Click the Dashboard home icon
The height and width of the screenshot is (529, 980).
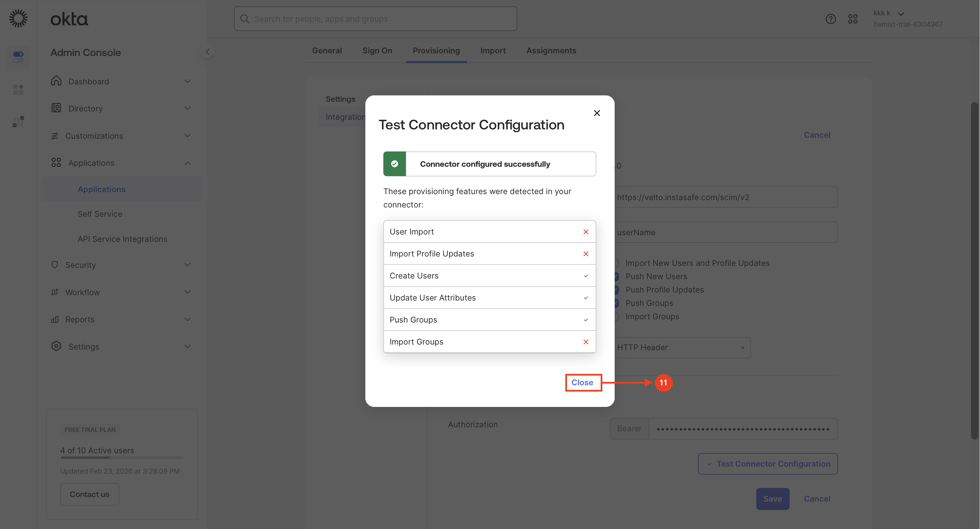pos(56,81)
